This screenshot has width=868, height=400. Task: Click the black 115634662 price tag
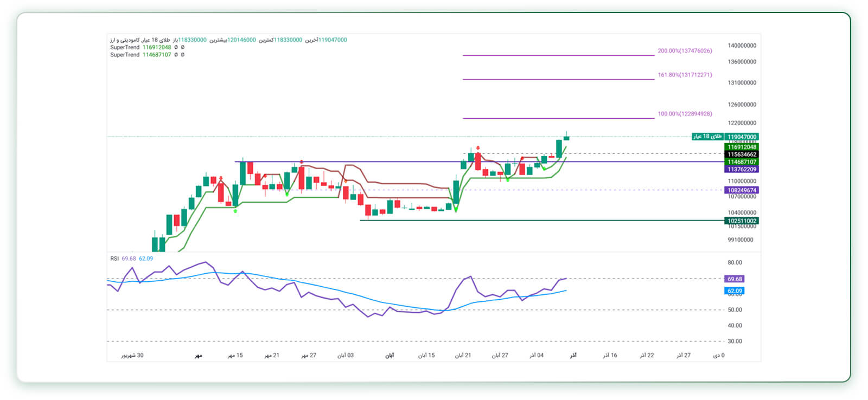tap(742, 154)
